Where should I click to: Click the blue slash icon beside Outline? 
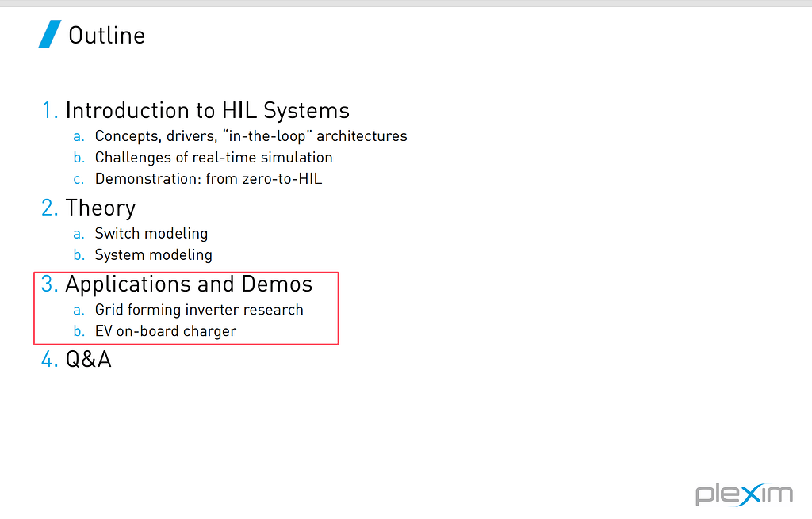point(49,34)
